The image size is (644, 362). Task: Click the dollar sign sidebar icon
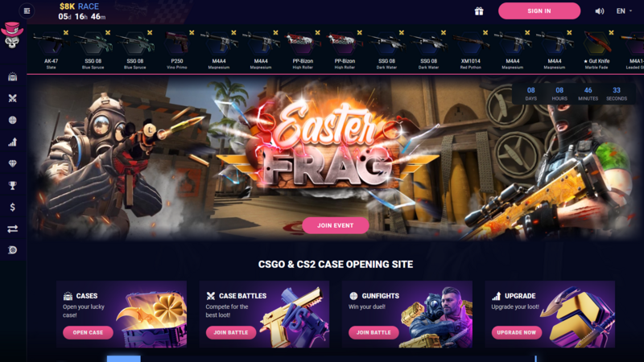(13, 207)
